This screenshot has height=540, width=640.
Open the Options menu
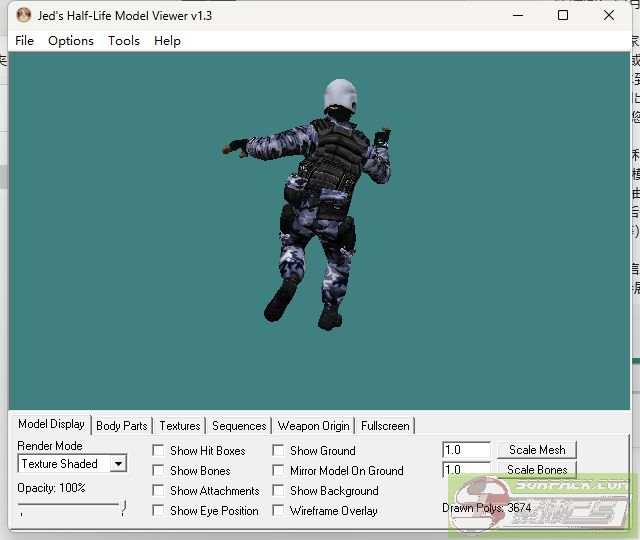pyautogui.click(x=71, y=41)
